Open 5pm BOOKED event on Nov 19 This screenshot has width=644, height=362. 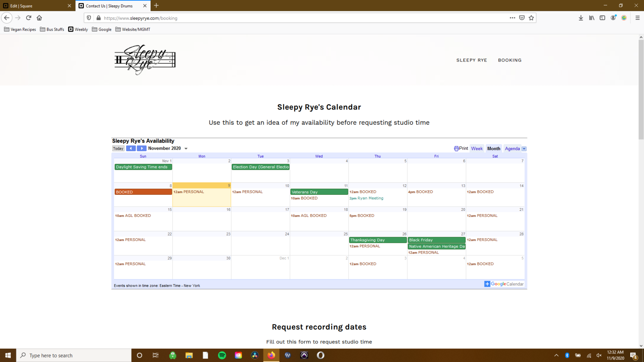(x=362, y=216)
